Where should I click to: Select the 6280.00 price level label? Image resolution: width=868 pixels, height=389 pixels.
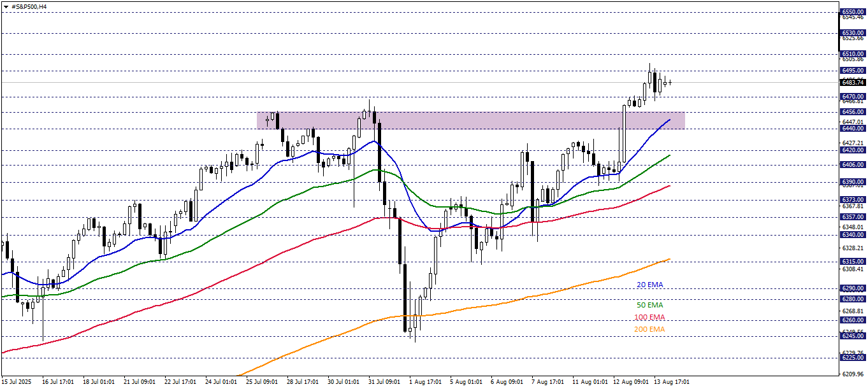click(853, 299)
